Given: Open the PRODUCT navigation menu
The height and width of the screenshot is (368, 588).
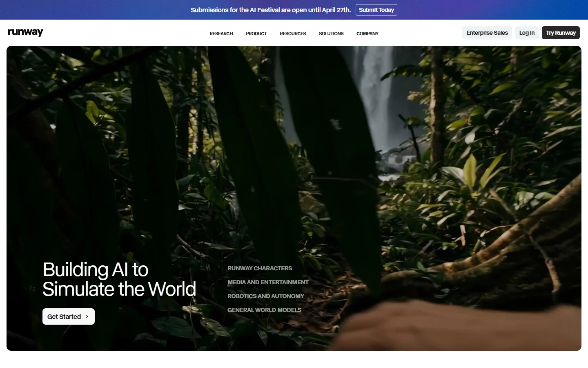Looking at the screenshot, I should pyautogui.click(x=256, y=34).
